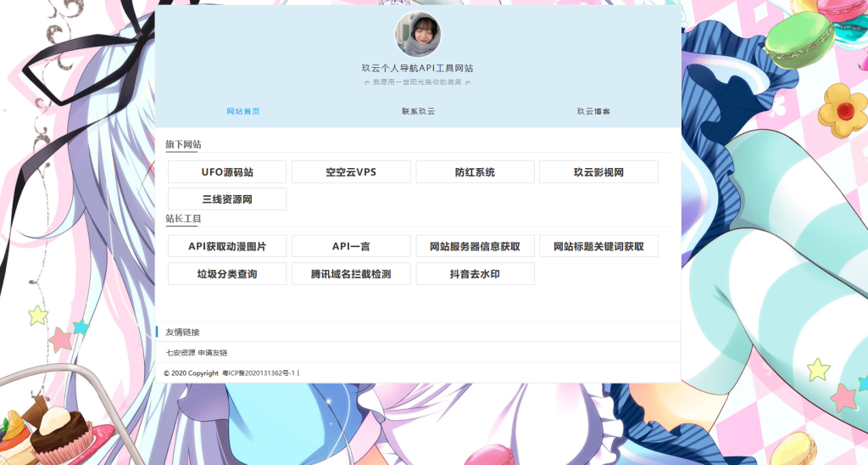Click 网站服务器信息获取 tool button

pyautogui.click(x=475, y=246)
